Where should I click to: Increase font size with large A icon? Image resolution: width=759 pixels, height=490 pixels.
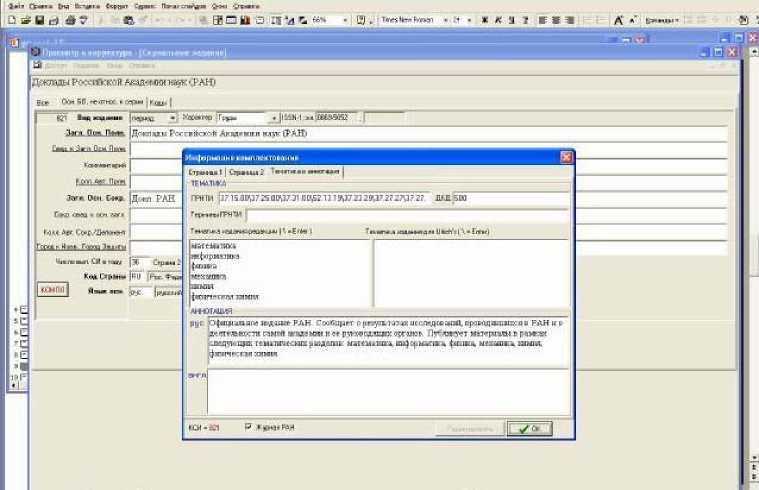618,20
